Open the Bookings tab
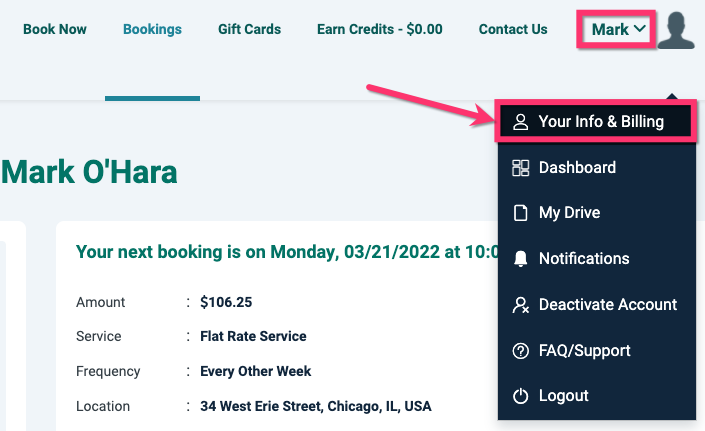Image resolution: width=705 pixels, height=431 pixels. [152, 29]
